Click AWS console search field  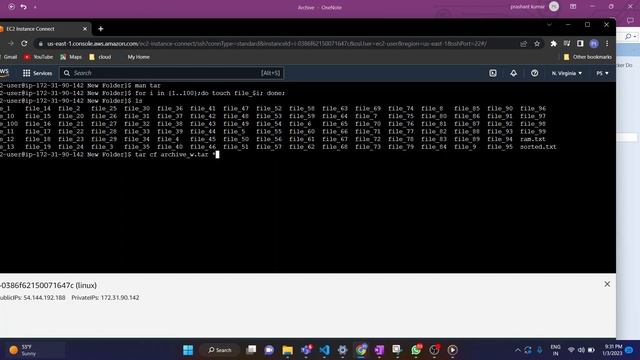pyautogui.click(x=171, y=73)
